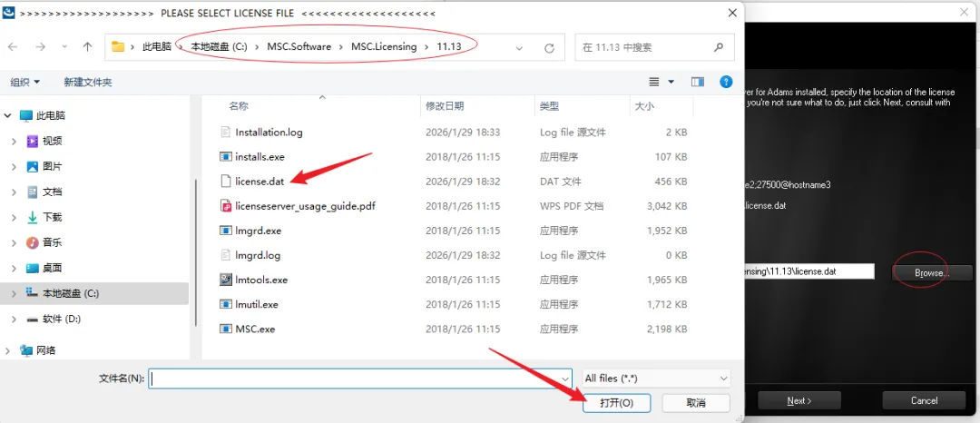Viewport: 980px width, 423px height.
Task: Click the 打开(O) button
Action: click(616, 403)
